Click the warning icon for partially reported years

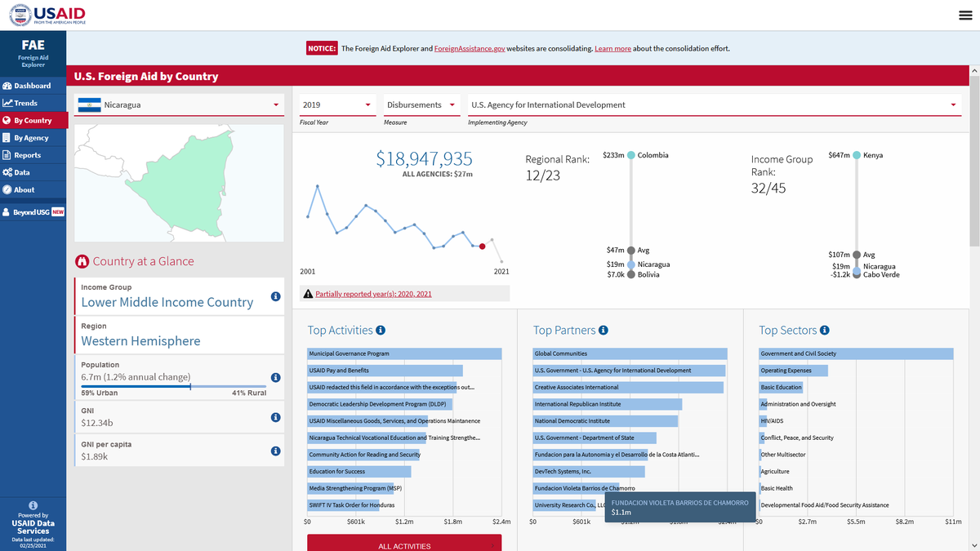tap(308, 294)
